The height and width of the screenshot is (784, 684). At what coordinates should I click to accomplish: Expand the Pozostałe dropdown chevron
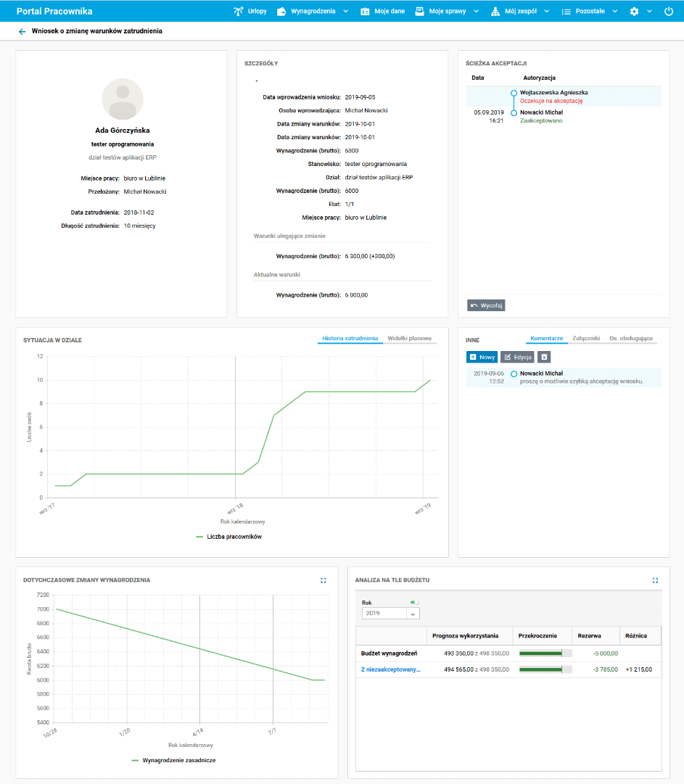coord(615,12)
